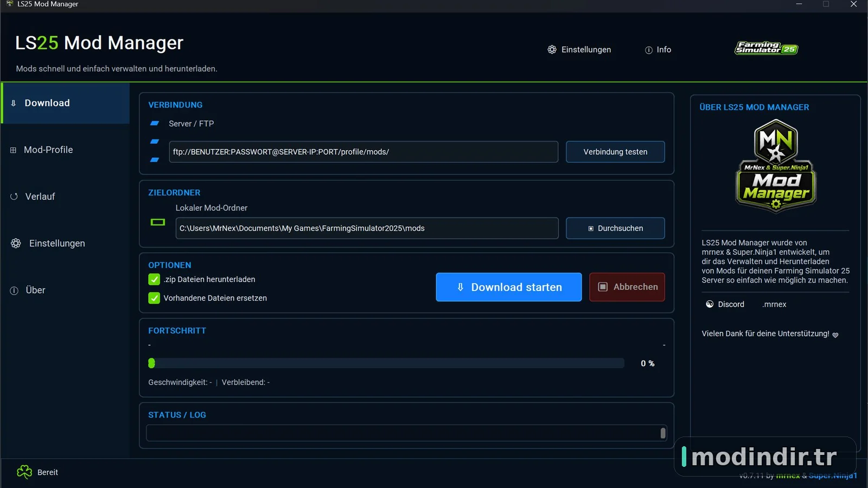The image size is (868, 488).
Task: Click the "ÜBER LS25 MOD MANAGER" heading
Action: (754, 107)
